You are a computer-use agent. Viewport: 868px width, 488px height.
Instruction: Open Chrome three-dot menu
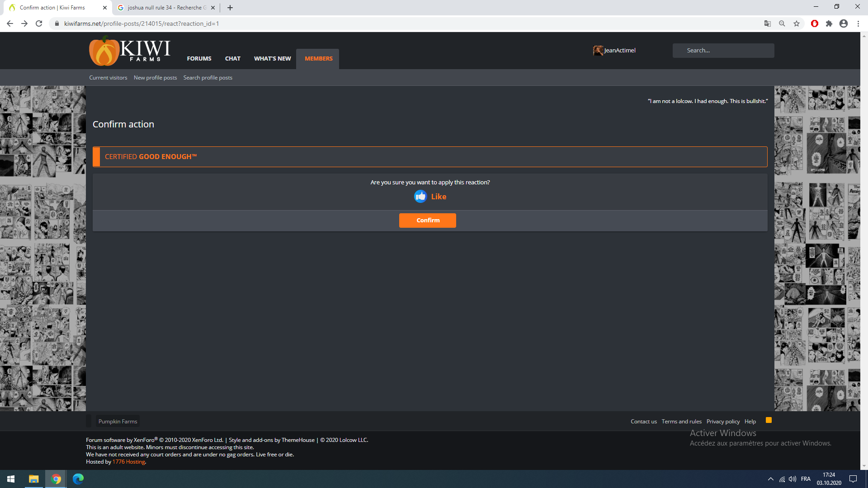858,23
